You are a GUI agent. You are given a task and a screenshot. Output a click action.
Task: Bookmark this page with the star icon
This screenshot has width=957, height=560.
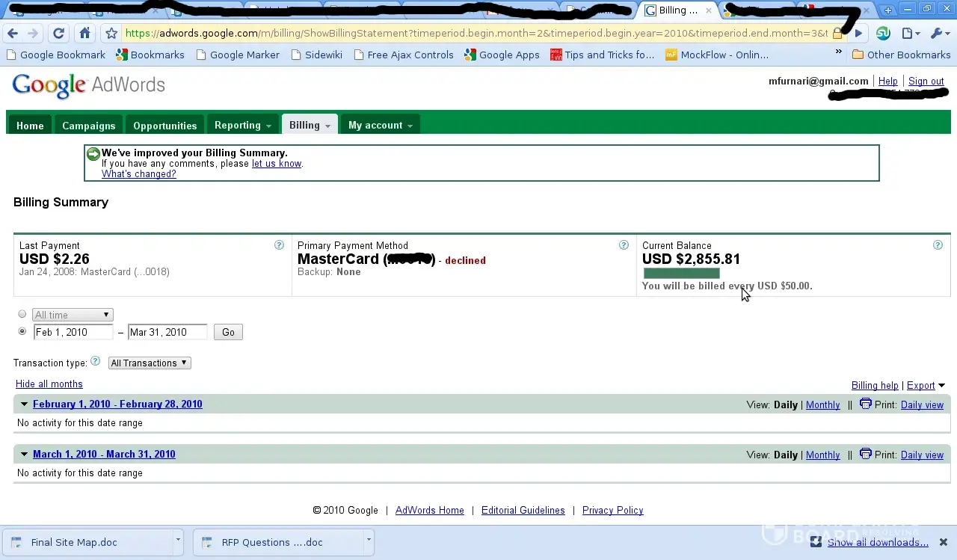(x=111, y=34)
